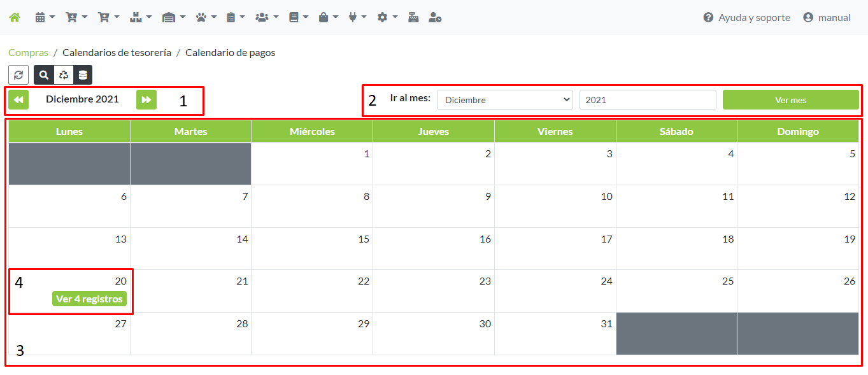This screenshot has width=868, height=375.
Task: Open the warehouse icon menu
Action: coord(173,18)
